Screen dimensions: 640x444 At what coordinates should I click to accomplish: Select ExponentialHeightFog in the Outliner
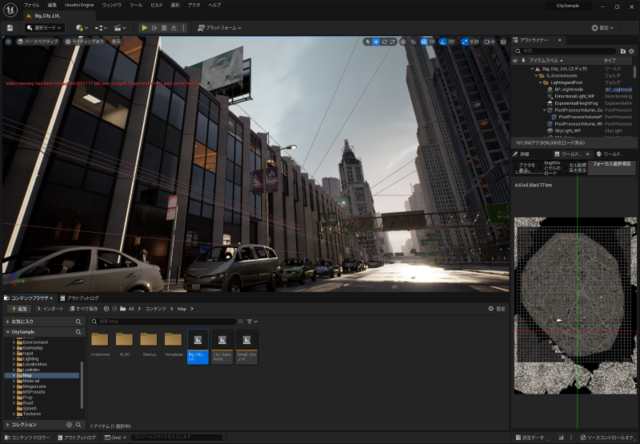click(576, 103)
